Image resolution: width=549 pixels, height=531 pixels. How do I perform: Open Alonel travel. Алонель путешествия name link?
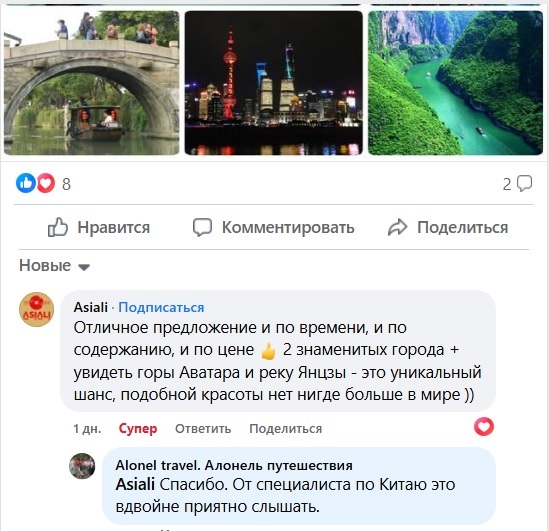pos(234,466)
